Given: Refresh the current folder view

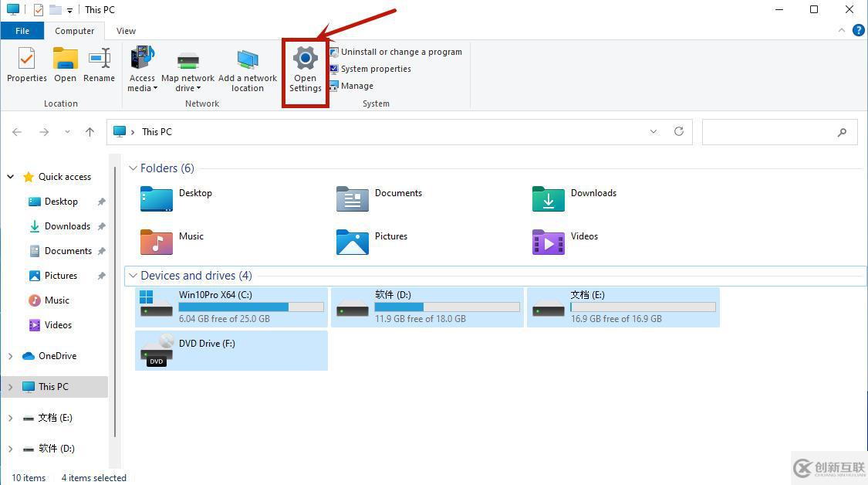Looking at the screenshot, I should pos(679,131).
